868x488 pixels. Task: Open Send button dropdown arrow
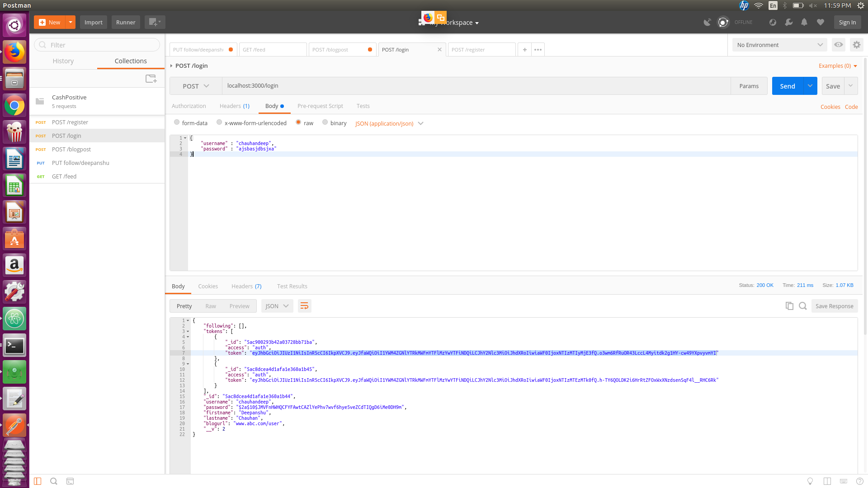(810, 86)
